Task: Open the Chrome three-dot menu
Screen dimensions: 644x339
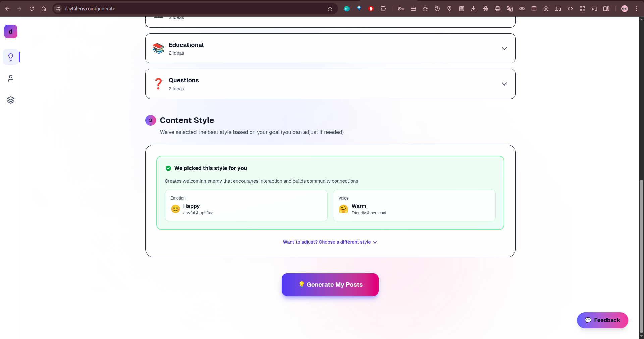Action: point(637,9)
